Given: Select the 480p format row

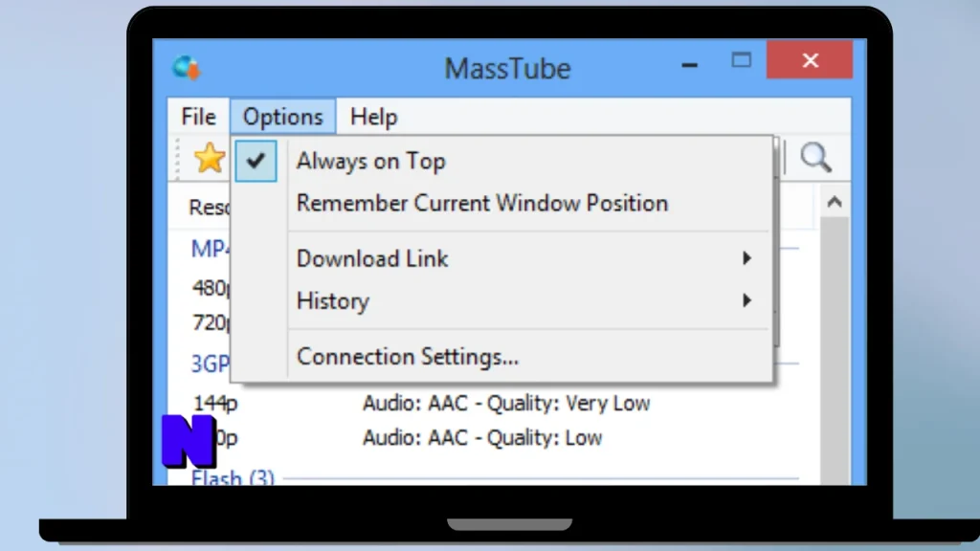Looking at the screenshot, I should pos(212,288).
